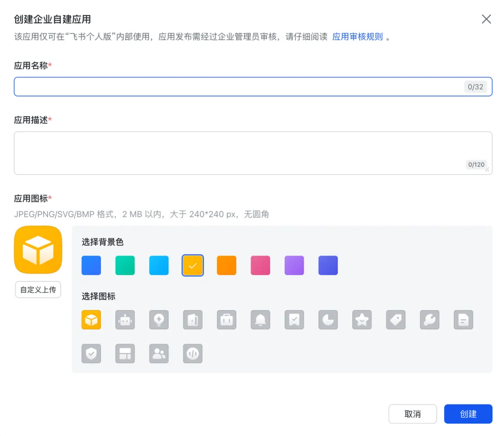Choose the code brackets icon

(193, 353)
